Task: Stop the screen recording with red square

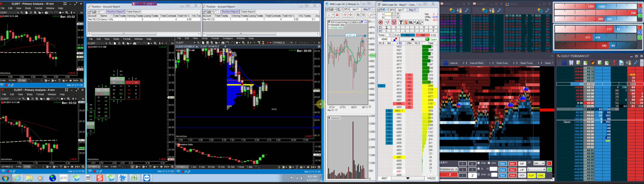Action: (141, 4)
